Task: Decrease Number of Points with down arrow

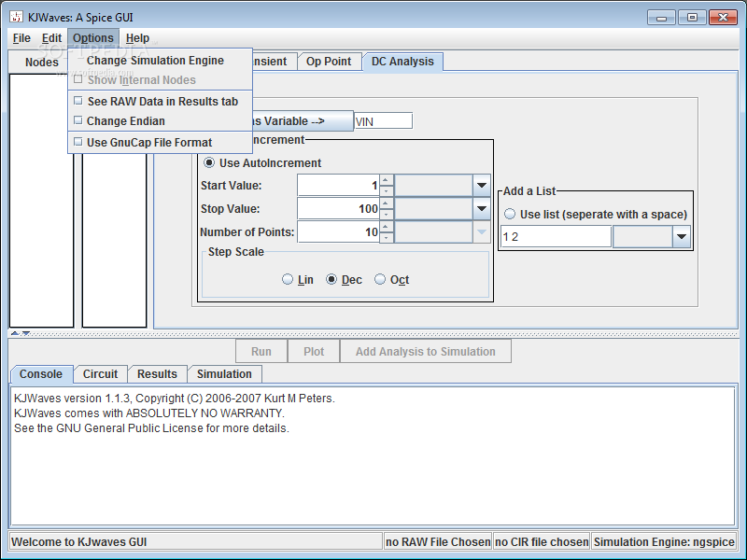Action: 387,238
